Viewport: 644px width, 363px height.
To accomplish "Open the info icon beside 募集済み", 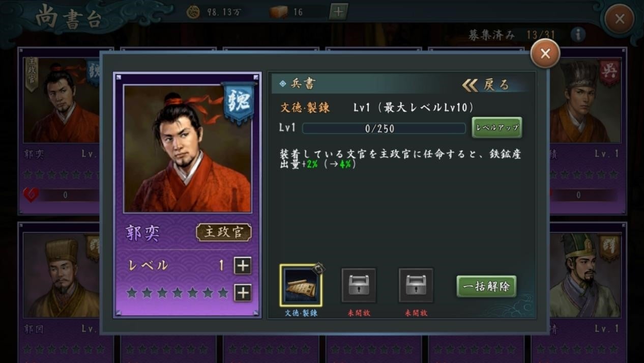I will pos(578,35).
